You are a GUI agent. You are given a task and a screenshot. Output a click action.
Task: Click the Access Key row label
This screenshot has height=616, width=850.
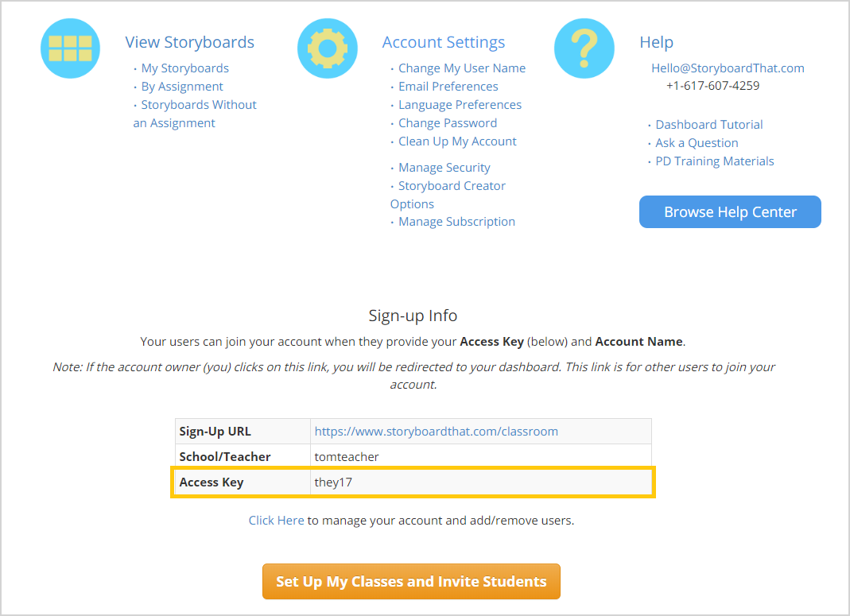coord(212,482)
